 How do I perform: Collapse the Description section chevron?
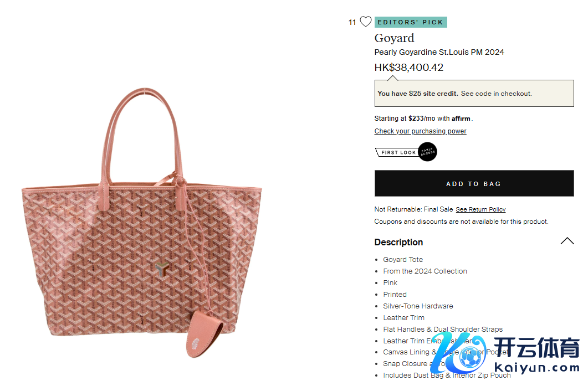click(x=567, y=241)
